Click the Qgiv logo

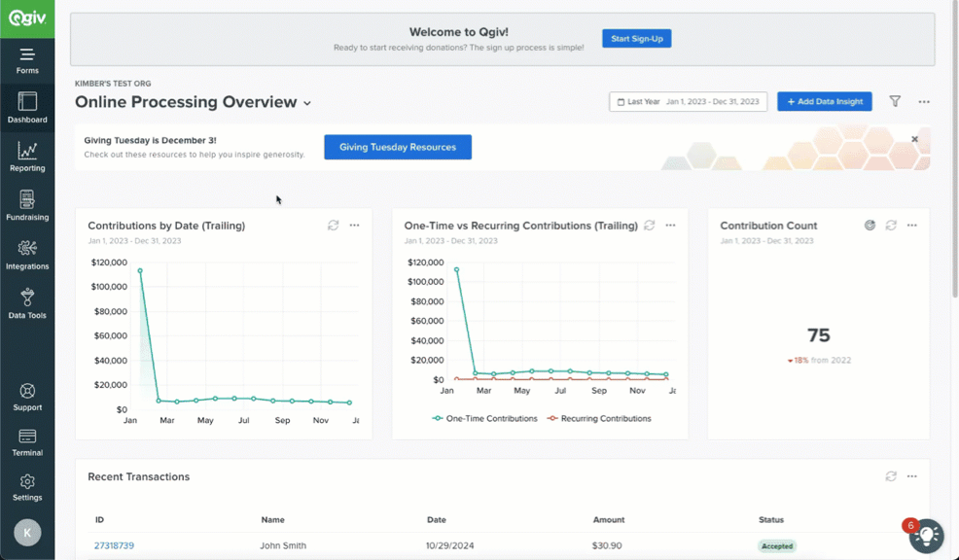[27, 18]
